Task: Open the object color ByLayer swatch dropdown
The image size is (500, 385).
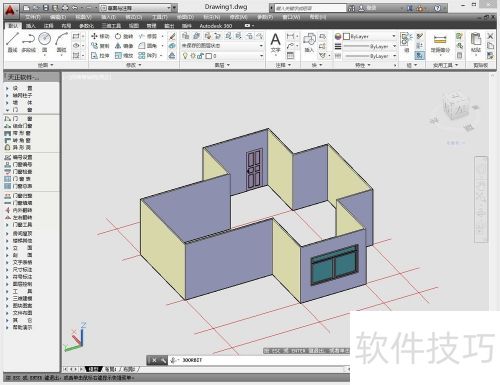Action: [369, 36]
